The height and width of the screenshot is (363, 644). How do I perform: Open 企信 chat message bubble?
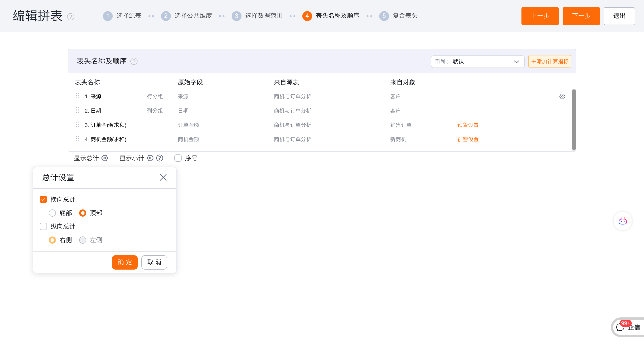(x=621, y=327)
